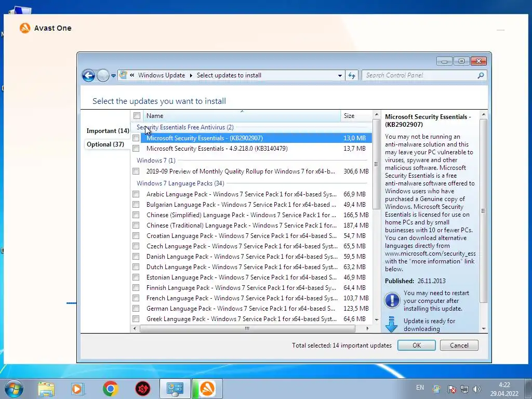Click the Control Panel icon in address bar
Screen dimensions: 532x399
pos(123,75)
